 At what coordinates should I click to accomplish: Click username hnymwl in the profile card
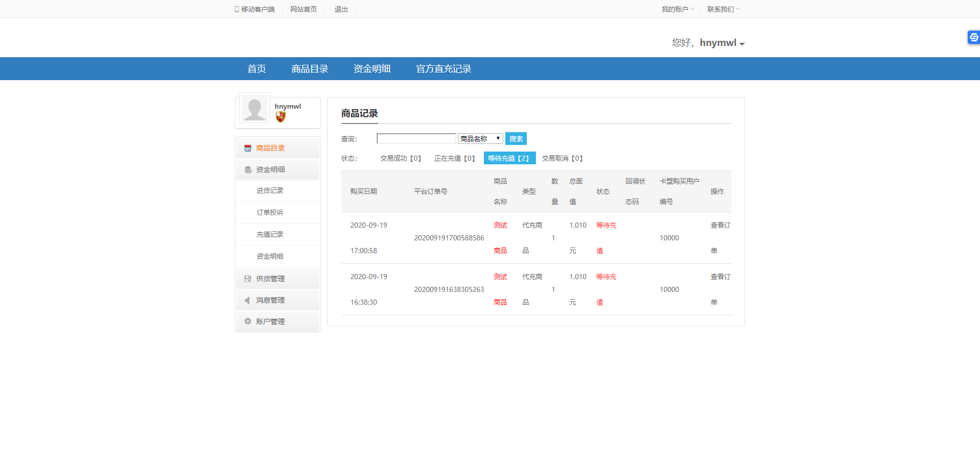pyautogui.click(x=288, y=106)
